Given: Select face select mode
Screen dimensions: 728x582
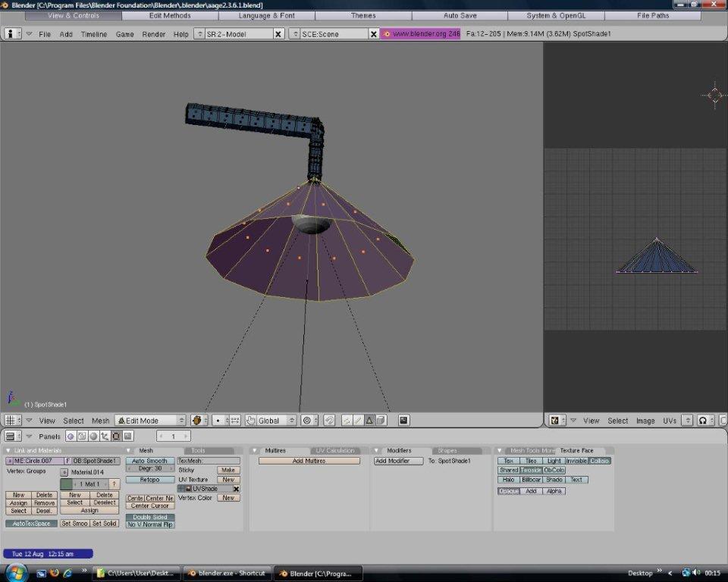Looking at the screenshot, I should (369, 421).
